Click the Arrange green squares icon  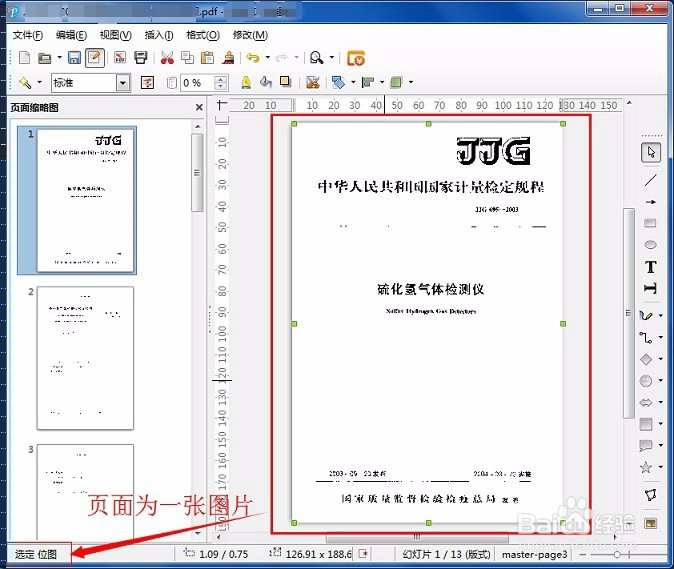(396, 82)
